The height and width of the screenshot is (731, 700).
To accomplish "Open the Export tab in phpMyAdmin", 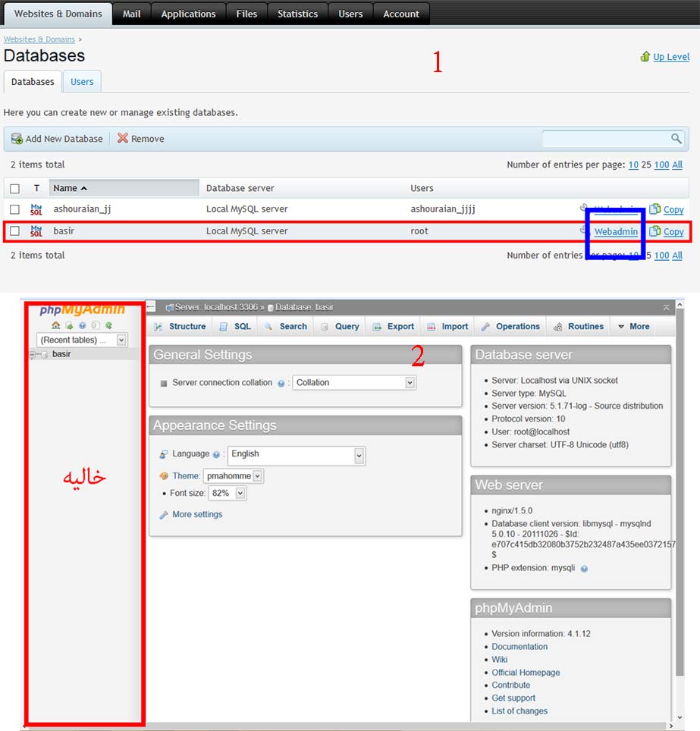I will (x=394, y=327).
